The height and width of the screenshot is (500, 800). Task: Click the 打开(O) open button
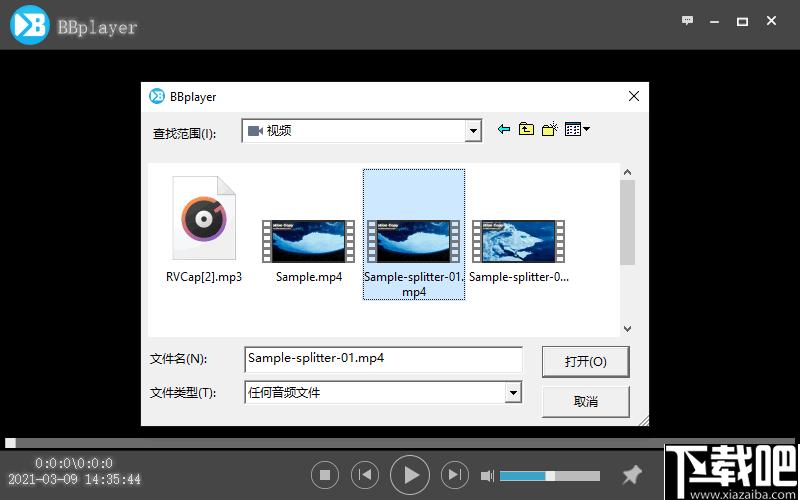point(585,361)
